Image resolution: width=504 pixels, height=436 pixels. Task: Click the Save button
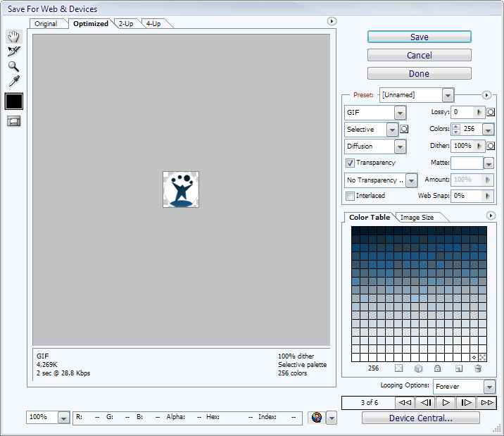tap(419, 37)
